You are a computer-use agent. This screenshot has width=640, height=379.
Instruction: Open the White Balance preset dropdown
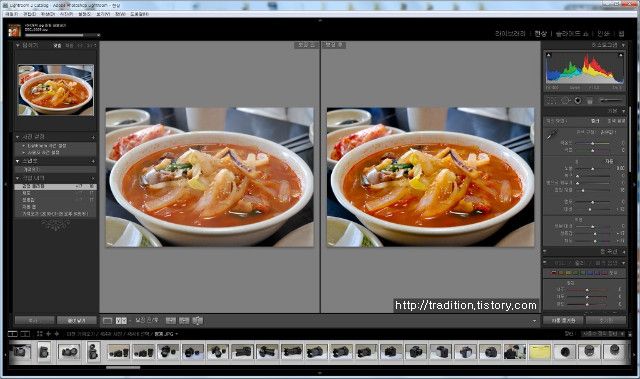pyautogui.click(x=608, y=132)
